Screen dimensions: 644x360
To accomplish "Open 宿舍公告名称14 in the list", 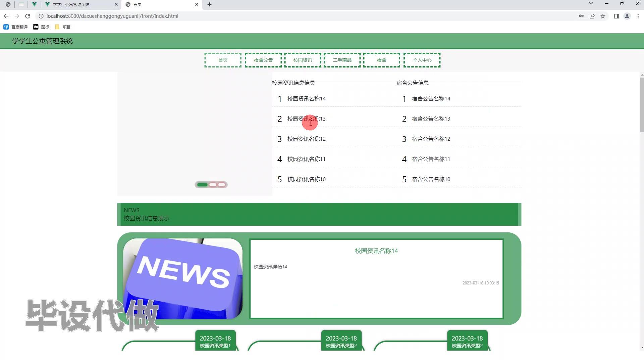I will [431, 99].
